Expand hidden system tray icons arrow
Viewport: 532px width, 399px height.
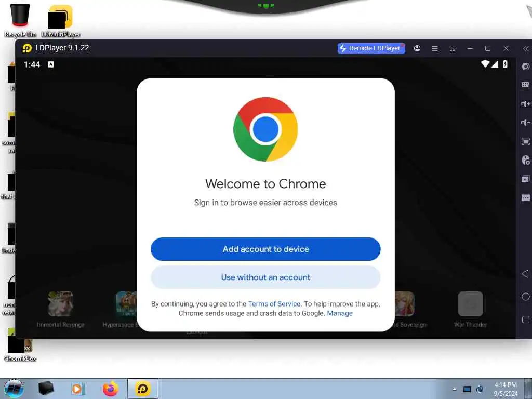pyautogui.click(x=454, y=389)
